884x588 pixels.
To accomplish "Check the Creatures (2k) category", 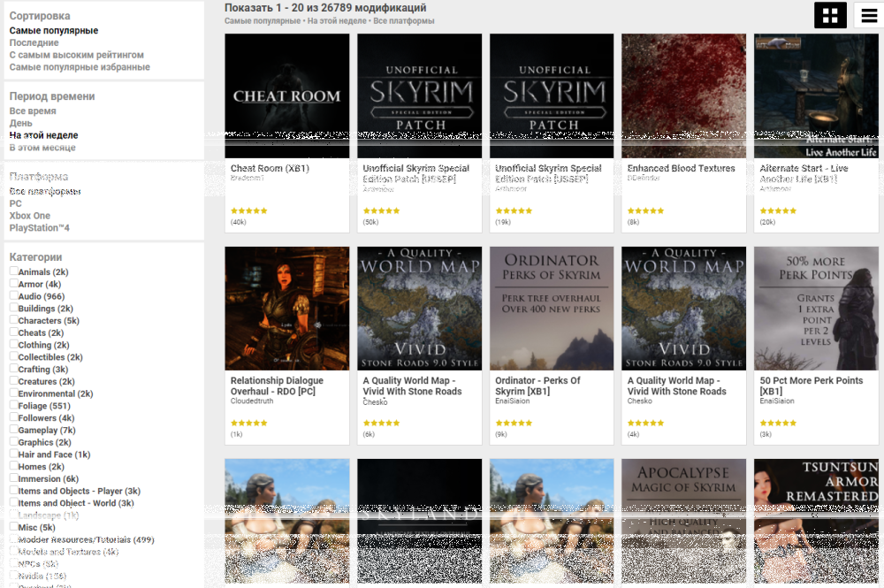I will click(14, 380).
